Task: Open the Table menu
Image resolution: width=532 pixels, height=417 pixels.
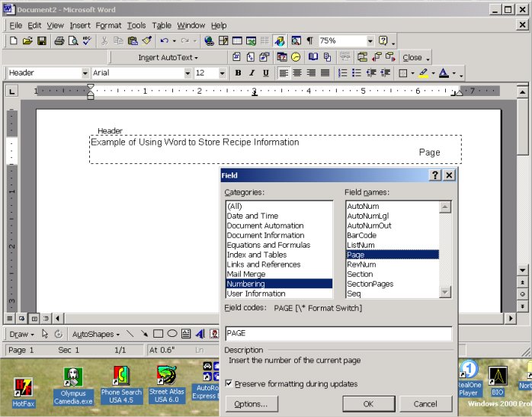Action: [x=162, y=25]
